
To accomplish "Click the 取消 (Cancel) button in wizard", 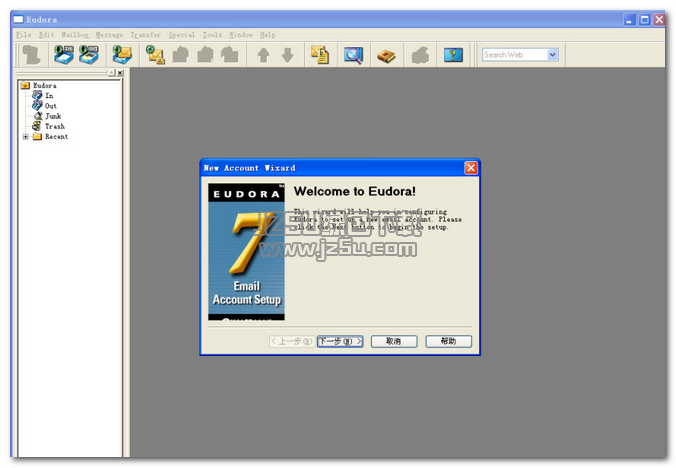I will click(394, 341).
